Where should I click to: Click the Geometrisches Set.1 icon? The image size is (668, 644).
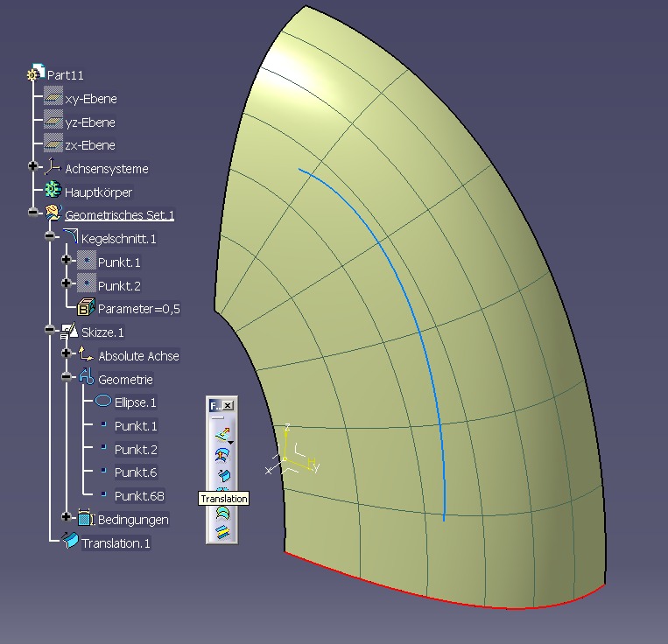[x=53, y=213]
